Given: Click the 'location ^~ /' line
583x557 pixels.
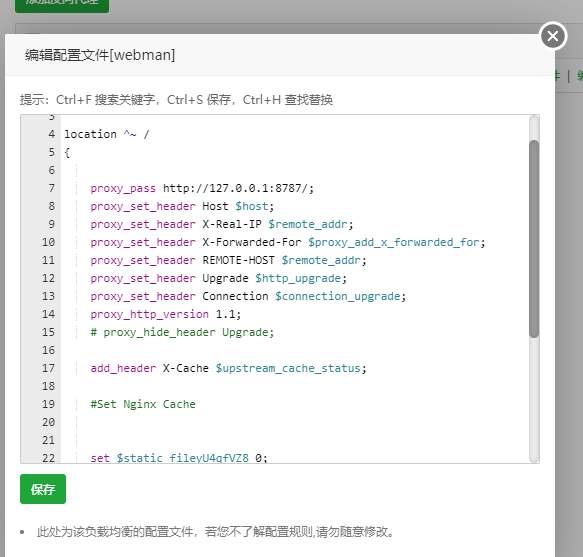Looking at the screenshot, I should tap(107, 134).
